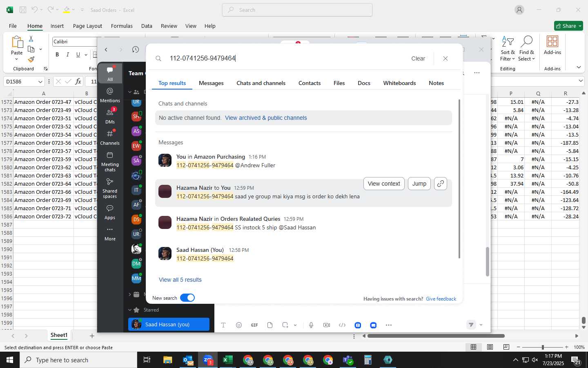Viewport: 588px width, 368px height.
Task: Switch to Insert ribbon tab
Action: pyautogui.click(x=57, y=26)
